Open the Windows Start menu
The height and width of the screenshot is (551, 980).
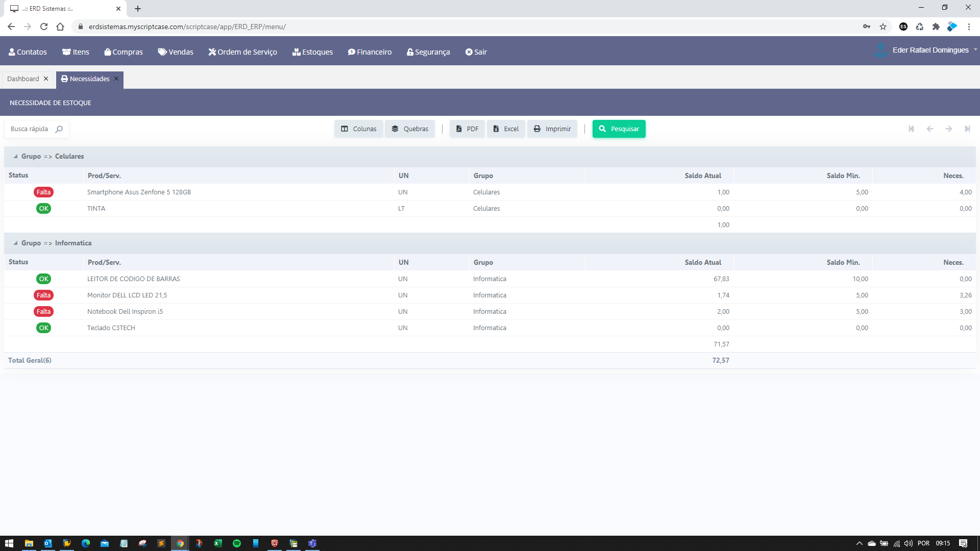click(9, 543)
